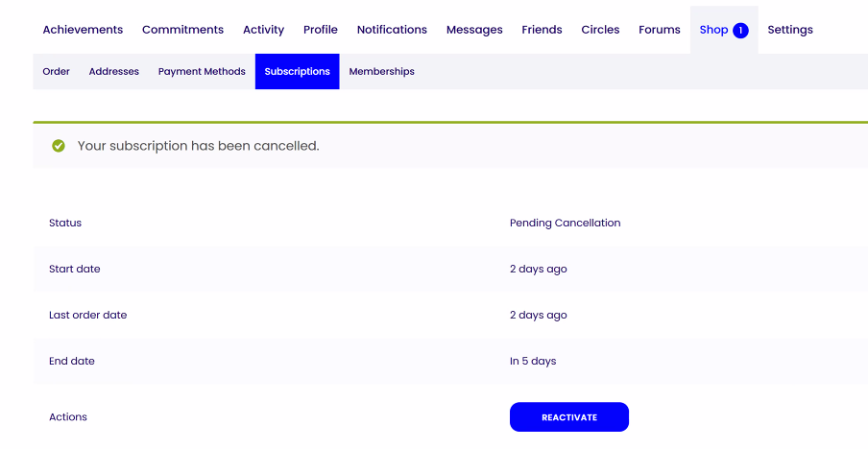Go to the Friends tab
The height and width of the screenshot is (449, 868).
(x=542, y=30)
